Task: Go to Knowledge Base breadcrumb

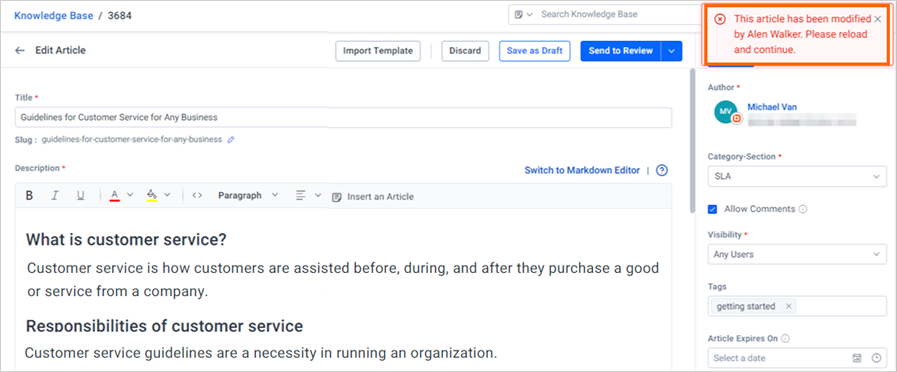Action: (54, 15)
